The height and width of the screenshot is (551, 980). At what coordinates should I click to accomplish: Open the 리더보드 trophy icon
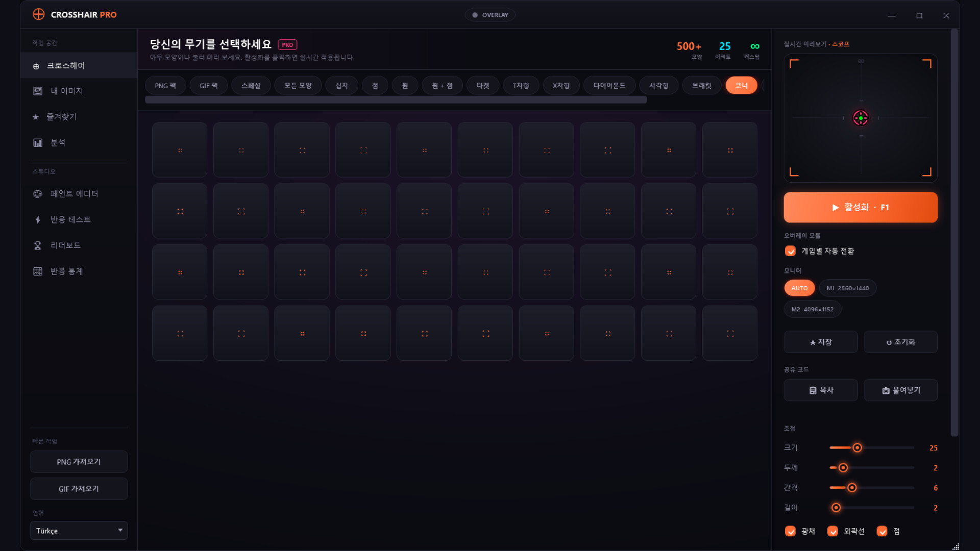[x=38, y=245]
